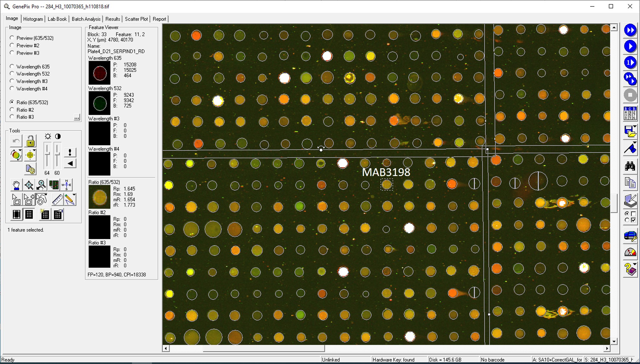
Task: Click the fast-forward scan button
Action: [x=630, y=30]
